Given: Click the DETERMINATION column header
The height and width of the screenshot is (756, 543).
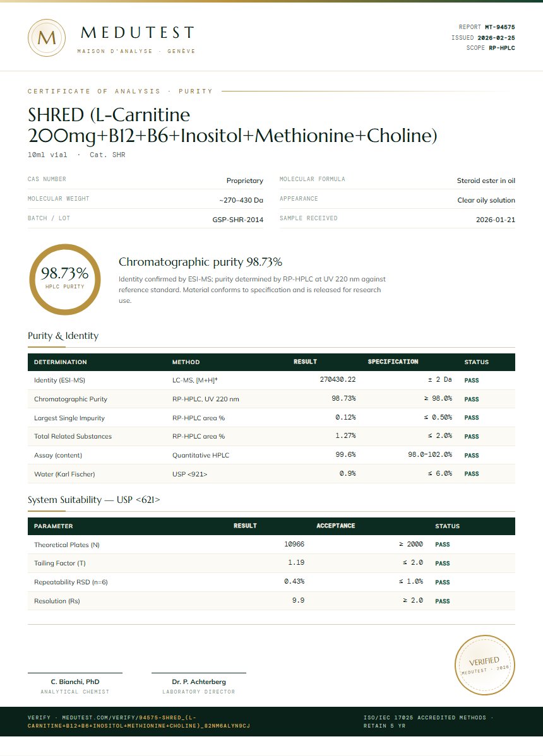Looking at the screenshot, I should [x=60, y=362].
